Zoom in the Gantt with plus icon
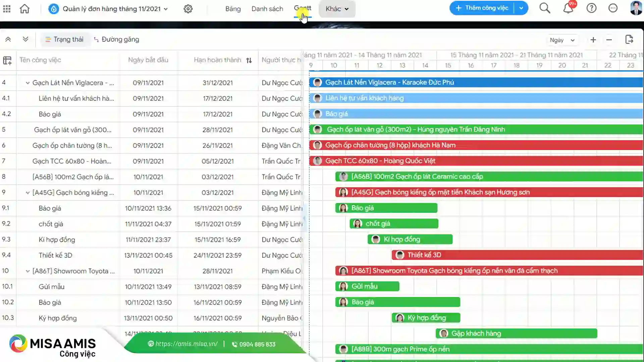Image resolution: width=644 pixels, height=362 pixels. pos(593,40)
